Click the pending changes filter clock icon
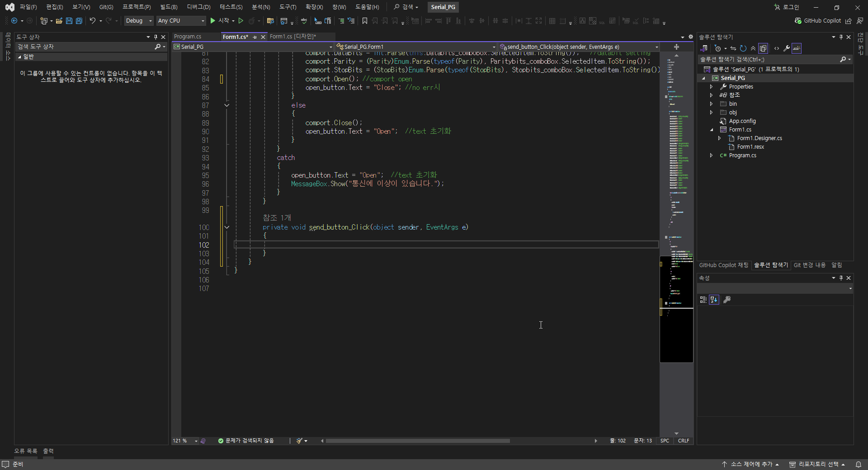868x470 pixels. (x=717, y=48)
